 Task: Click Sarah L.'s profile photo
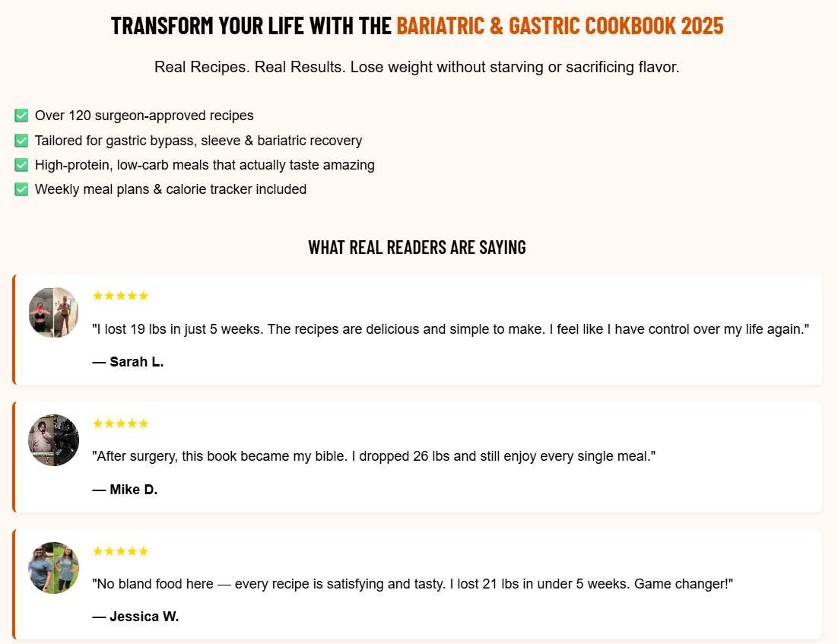click(53, 312)
